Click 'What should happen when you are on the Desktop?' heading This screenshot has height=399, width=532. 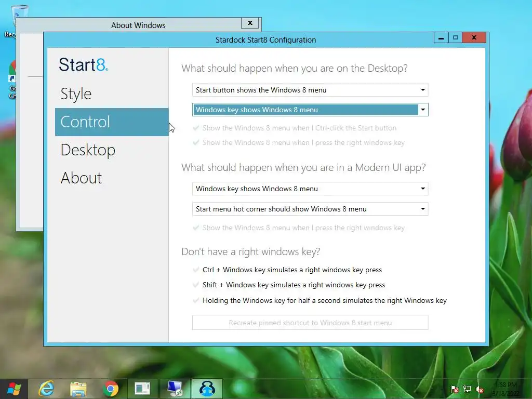coord(294,68)
